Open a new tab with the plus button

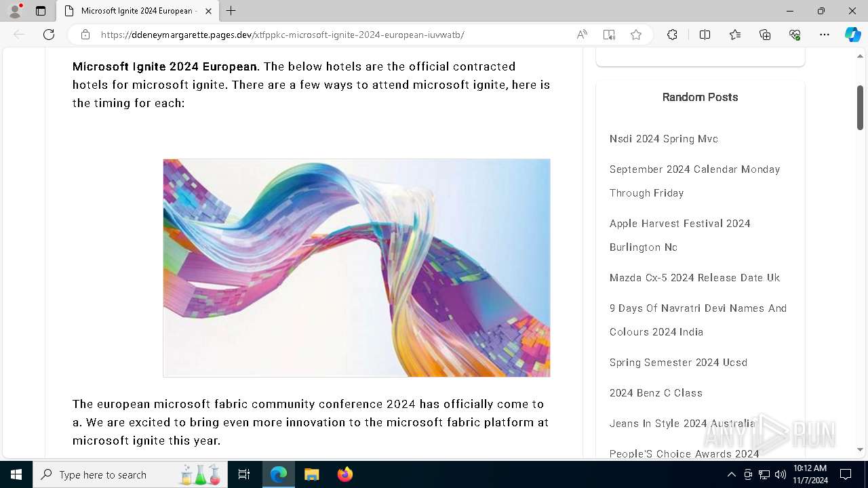pos(231,11)
